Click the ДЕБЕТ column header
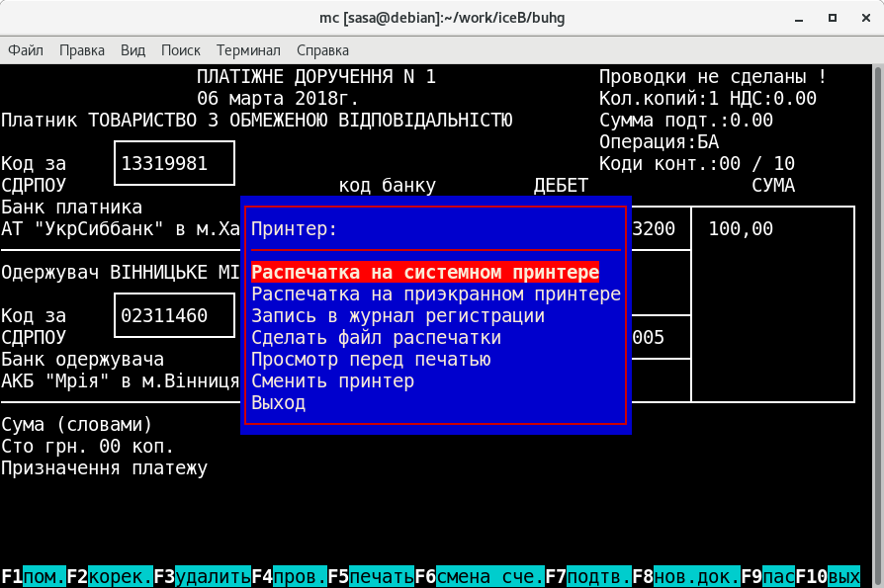The width and height of the screenshot is (884, 588). click(x=561, y=186)
